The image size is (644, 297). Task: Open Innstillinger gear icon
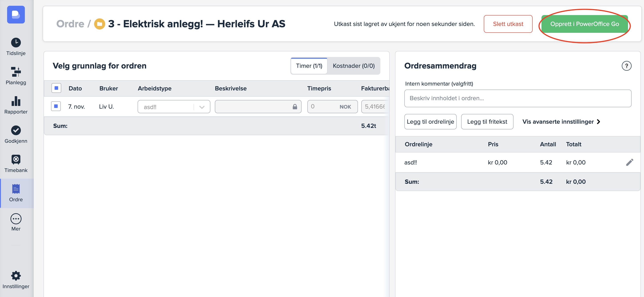pos(16,276)
